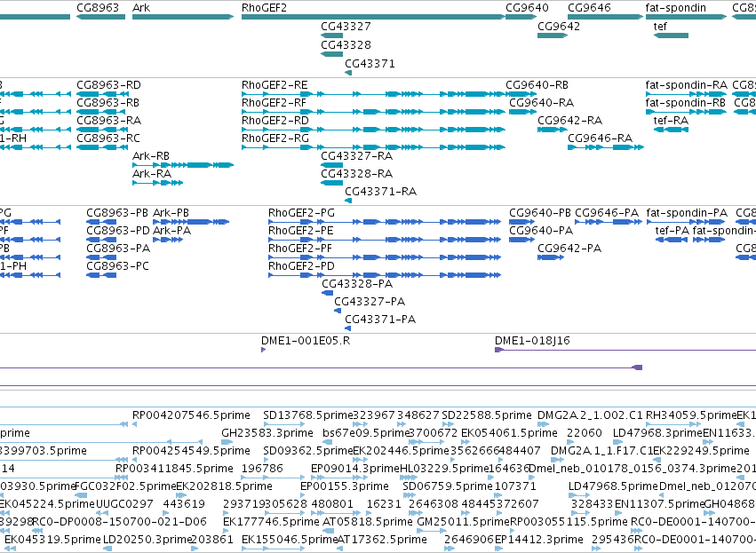Select protein CG9642-PA
The width and height of the screenshot is (756, 553).
tap(569, 249)
